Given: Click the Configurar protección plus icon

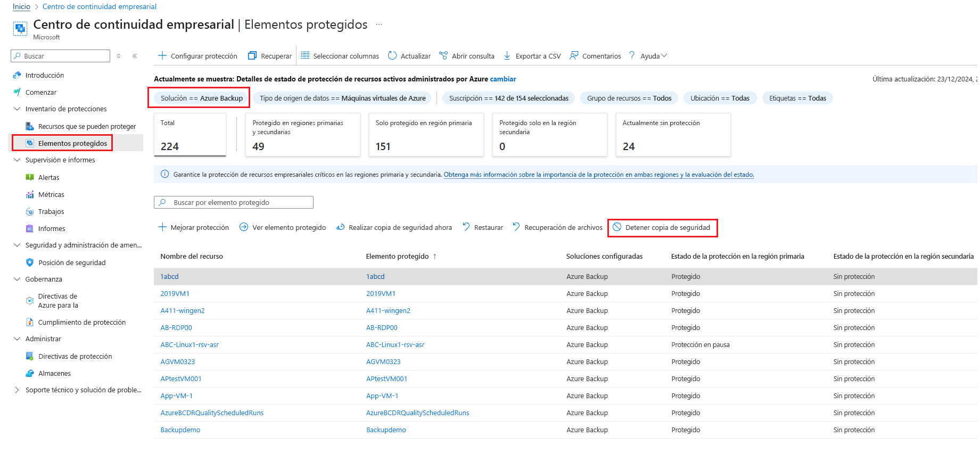Looking at the screenshot, I should [x=162, y=55].
